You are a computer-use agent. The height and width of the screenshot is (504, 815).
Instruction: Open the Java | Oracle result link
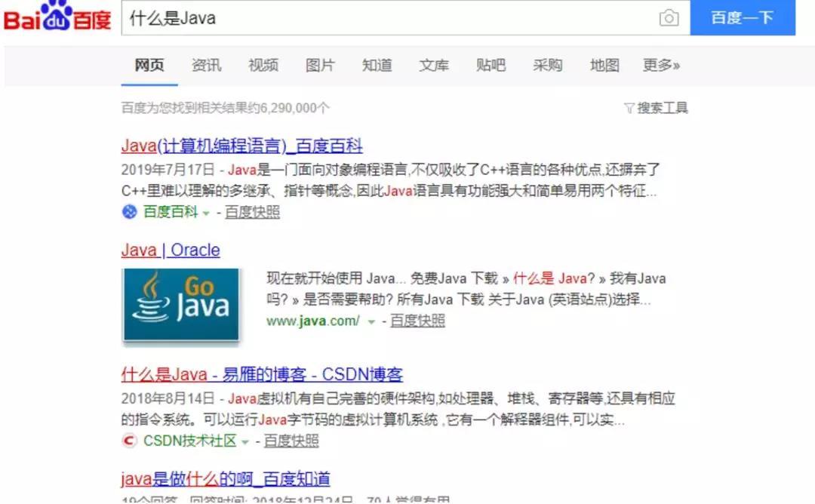[171, 250]
